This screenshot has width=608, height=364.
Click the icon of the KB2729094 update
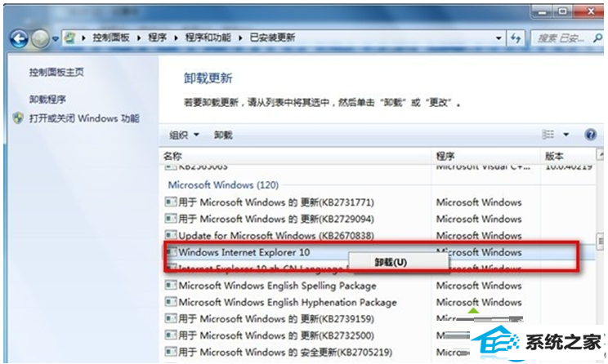[171, 219]
